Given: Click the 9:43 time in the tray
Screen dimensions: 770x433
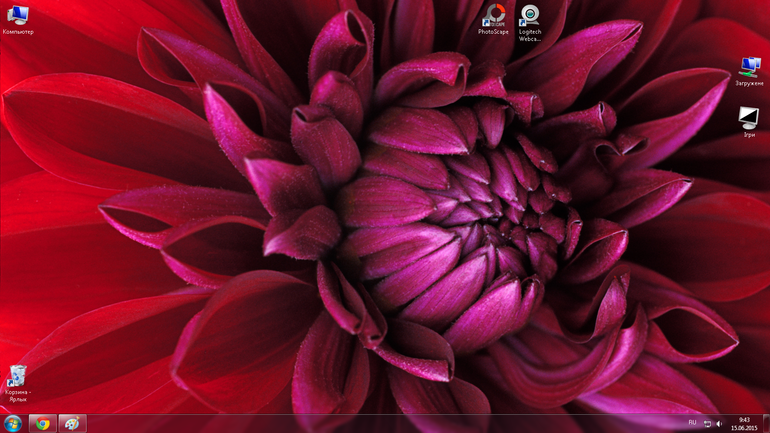Looking at the screenshot, I should [744, 419].
